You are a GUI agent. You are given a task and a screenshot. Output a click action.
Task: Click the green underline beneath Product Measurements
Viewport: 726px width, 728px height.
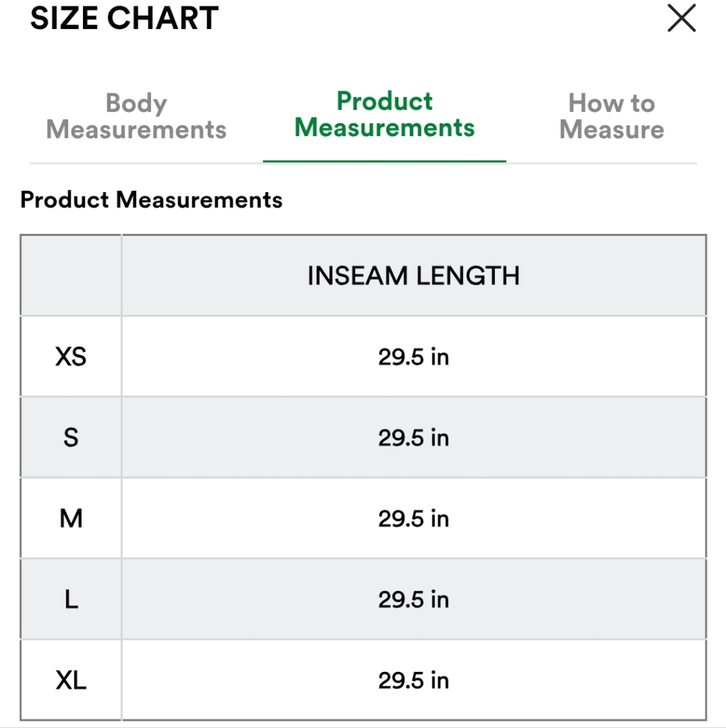384,161
